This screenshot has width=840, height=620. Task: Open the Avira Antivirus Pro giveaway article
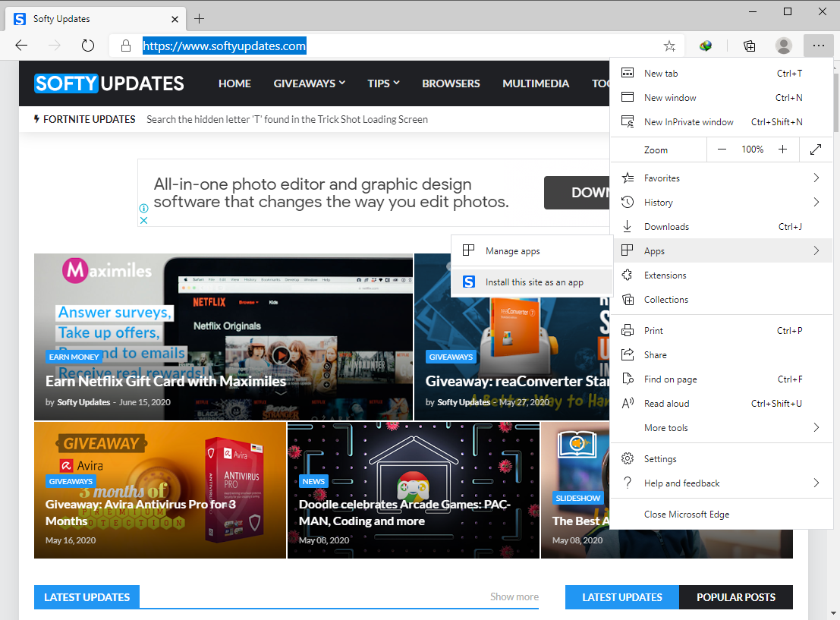click(x=140, y=513)
